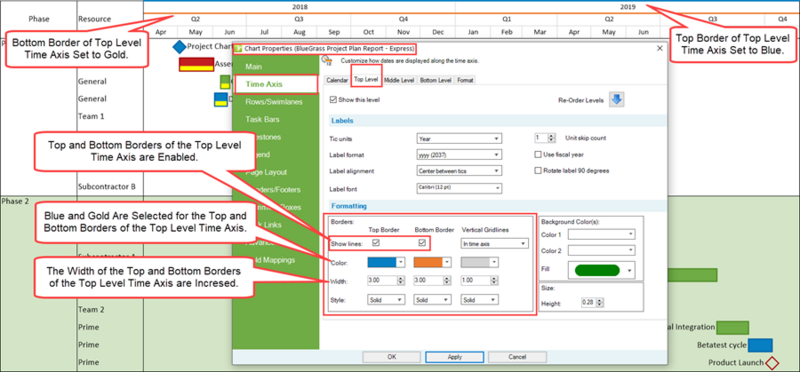Screen dimensions: 800x372
Task: Open the Label format dropdown
Action: (x=459, y=155)
